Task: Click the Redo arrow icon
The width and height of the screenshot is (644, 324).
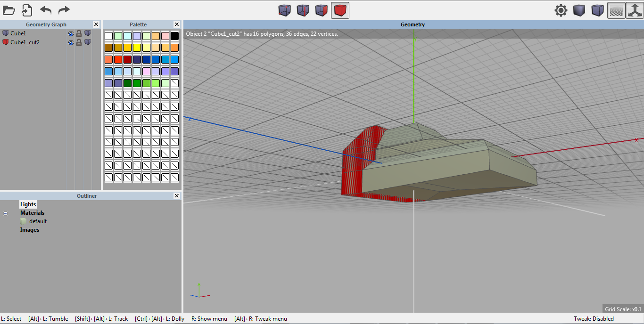Action: [x=64, y=10]
